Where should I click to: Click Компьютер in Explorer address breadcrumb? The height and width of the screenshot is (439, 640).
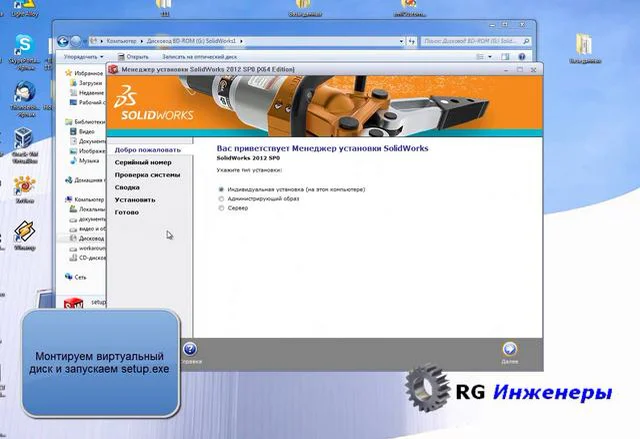(x=121, y=41)
